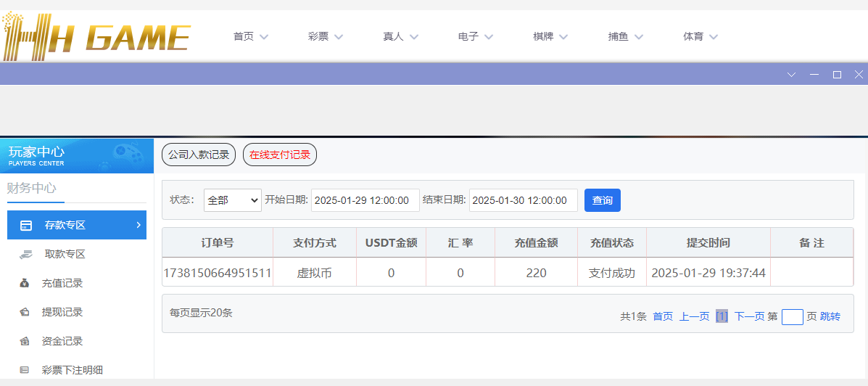The image size is (868, 386).
Task: Click the deposit zone card icon
Action: click(25, 225)
